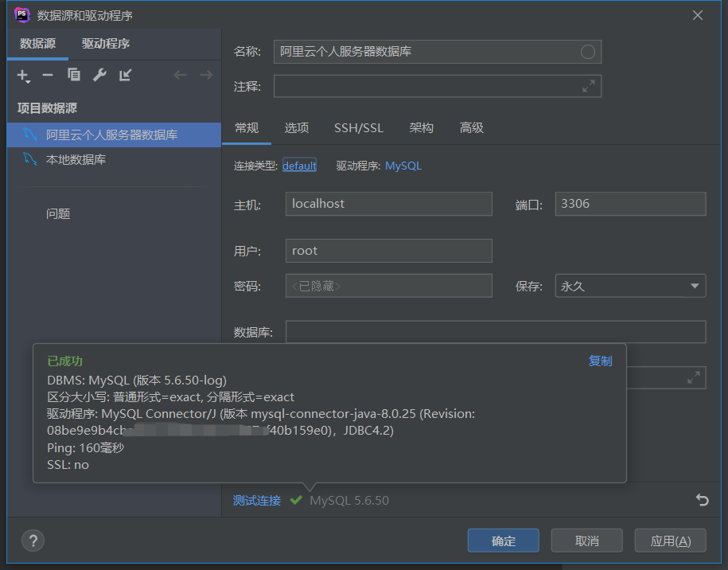Switch to 数据源 tab
Image resolution: width=728 pixels, height=570 pixels.
pyautogui.click(x=37, y=44)
